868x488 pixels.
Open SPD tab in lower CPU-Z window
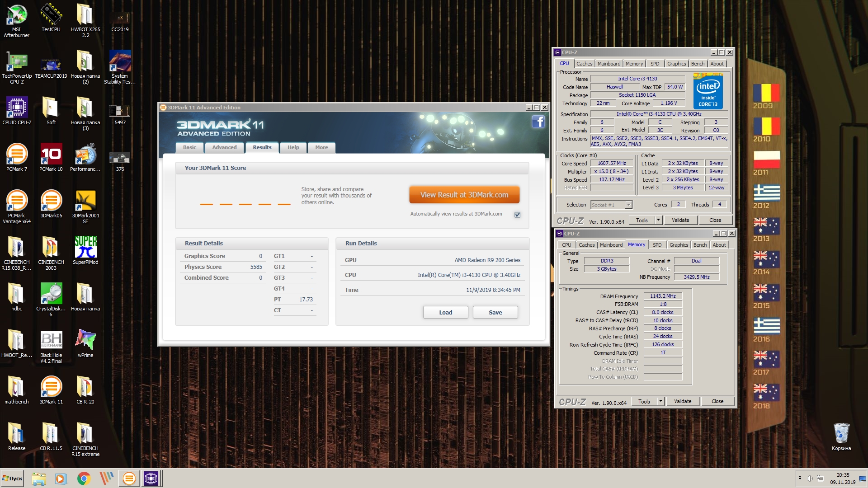coord(657,245)
